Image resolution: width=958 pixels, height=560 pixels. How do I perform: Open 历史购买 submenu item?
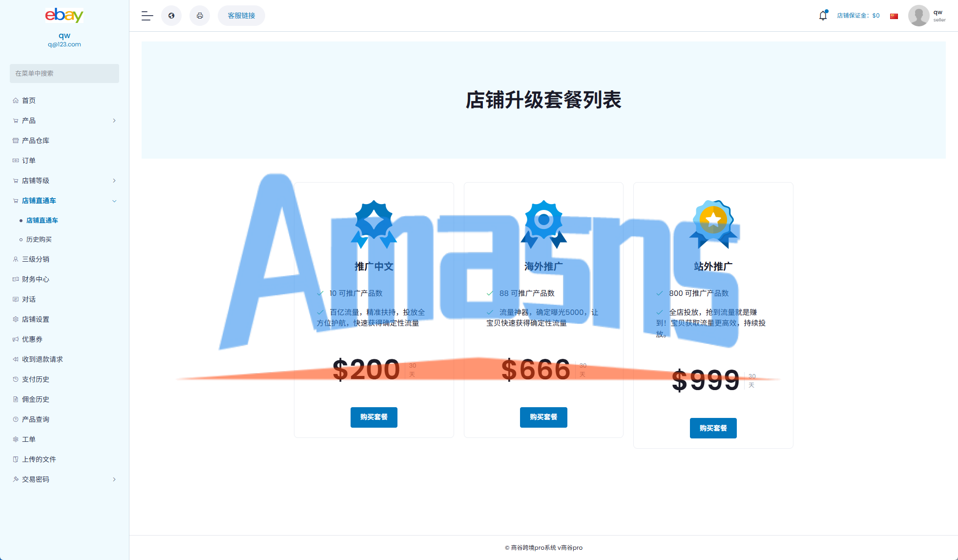(x=39, y=239)
